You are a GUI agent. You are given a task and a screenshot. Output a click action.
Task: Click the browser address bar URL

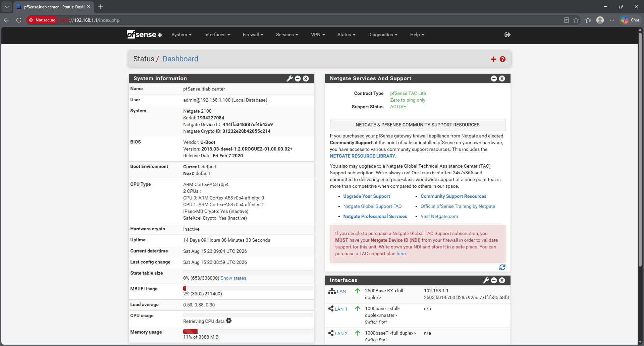point(89,20)
